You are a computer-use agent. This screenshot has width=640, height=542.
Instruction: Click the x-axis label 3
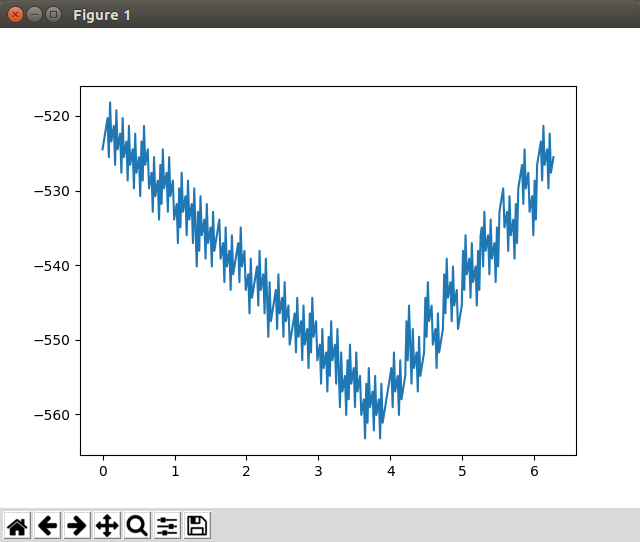click(318, 471)
